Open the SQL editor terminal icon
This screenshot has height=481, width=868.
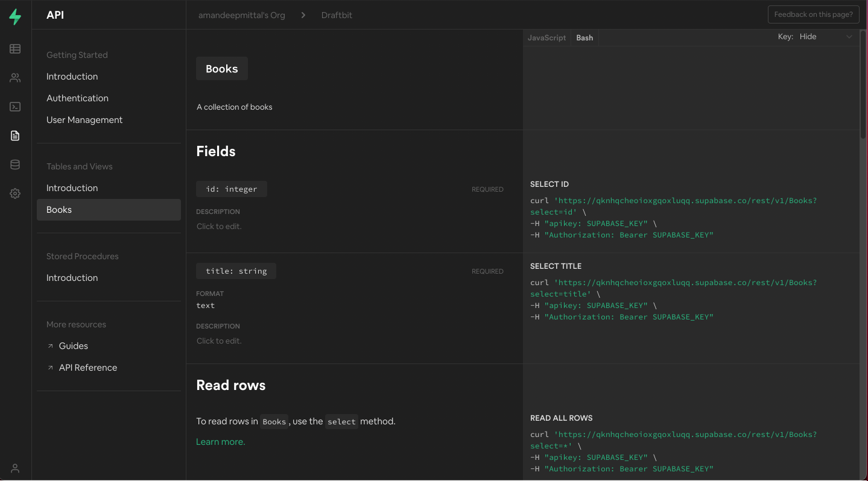point(15,107)
